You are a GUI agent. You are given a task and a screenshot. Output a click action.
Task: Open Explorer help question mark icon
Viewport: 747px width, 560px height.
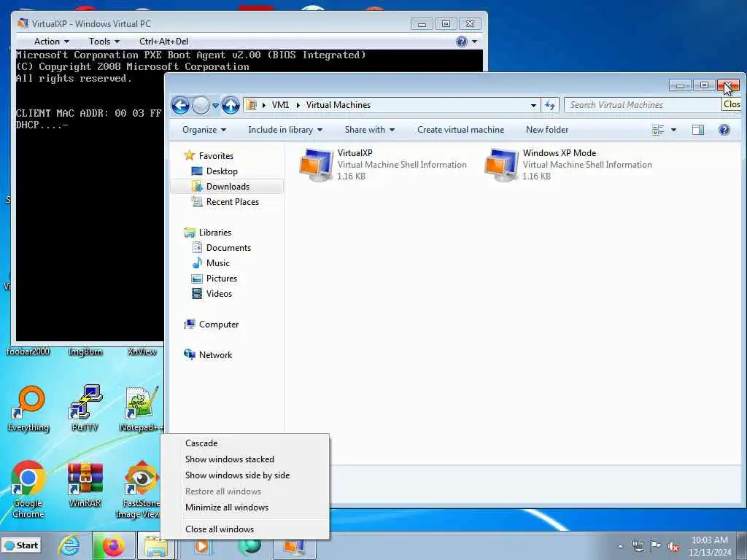[724, 130]
